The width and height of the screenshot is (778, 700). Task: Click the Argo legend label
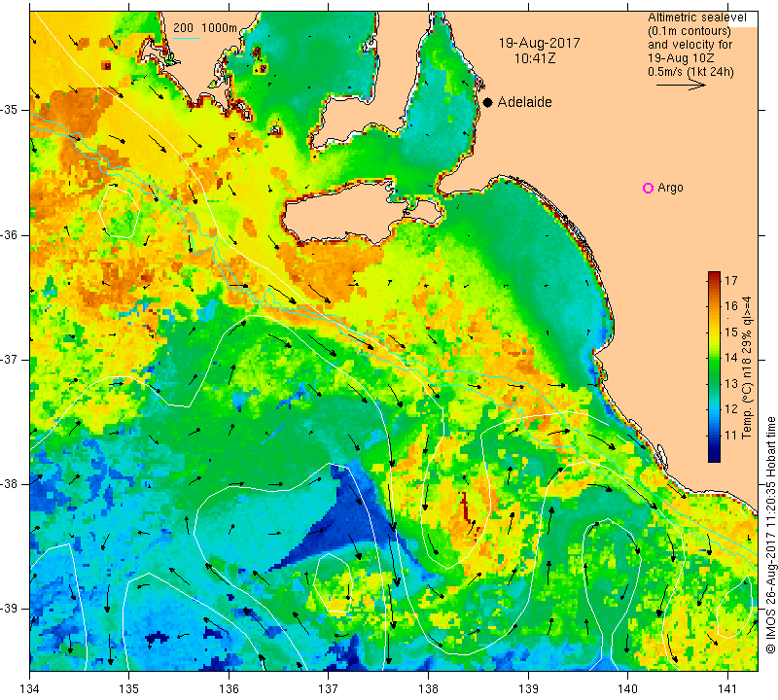[670, 188]
